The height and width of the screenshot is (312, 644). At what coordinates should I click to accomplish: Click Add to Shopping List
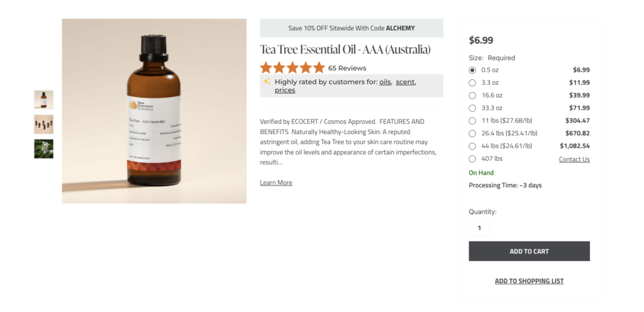tap(529, 281)
